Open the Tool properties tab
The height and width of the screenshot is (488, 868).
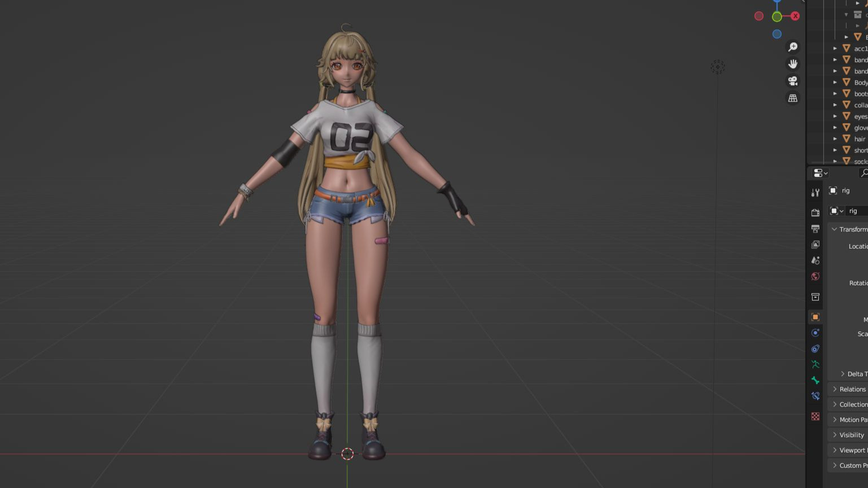[x=815, y=193]
